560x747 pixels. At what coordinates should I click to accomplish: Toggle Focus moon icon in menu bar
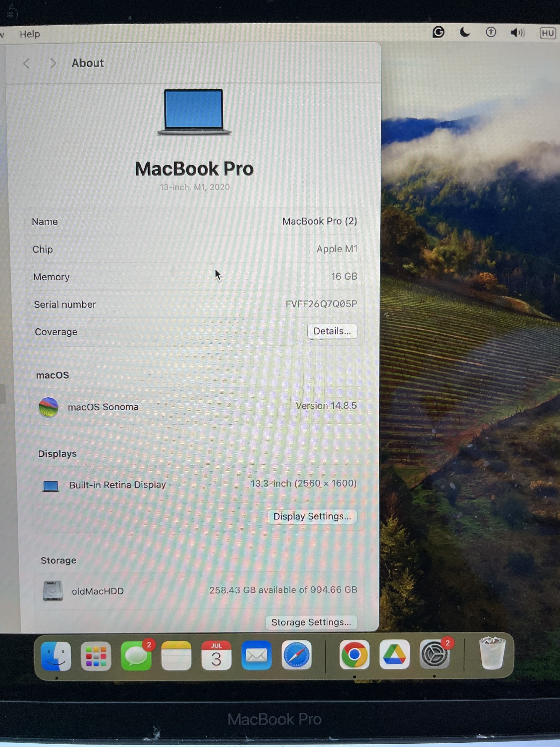click(x=465, y=32)
